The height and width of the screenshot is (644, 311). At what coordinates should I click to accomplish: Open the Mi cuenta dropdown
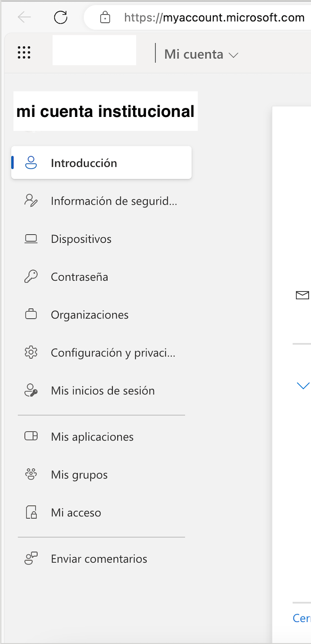[x=201, y=54]
